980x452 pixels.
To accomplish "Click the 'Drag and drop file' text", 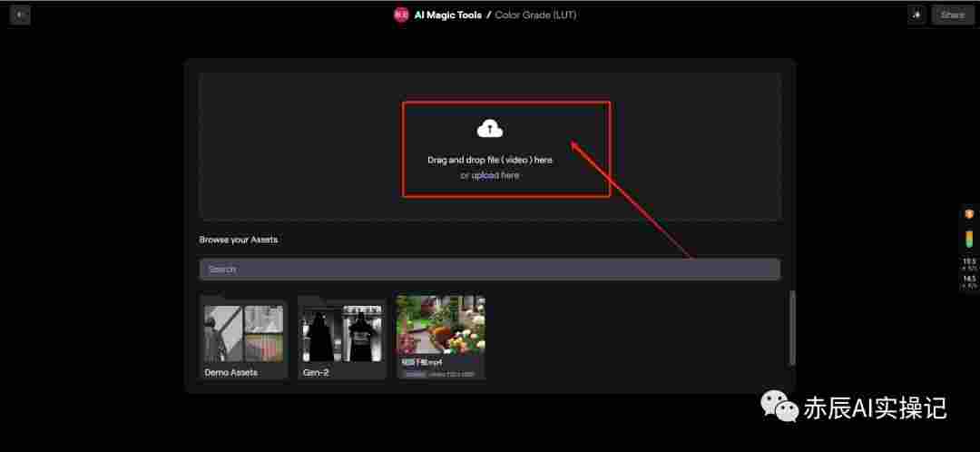I will click(490, 160).
